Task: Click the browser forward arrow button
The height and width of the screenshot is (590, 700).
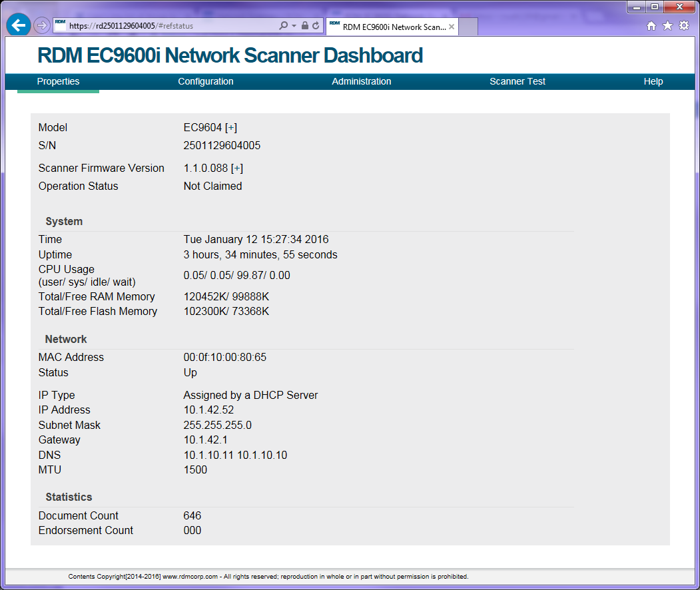Action: coord(41,25)
